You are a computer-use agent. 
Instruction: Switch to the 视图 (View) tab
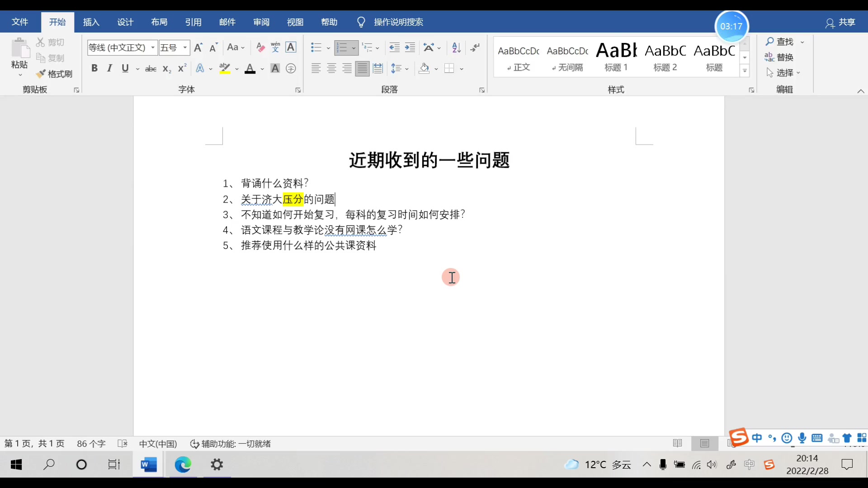[295, 22]
